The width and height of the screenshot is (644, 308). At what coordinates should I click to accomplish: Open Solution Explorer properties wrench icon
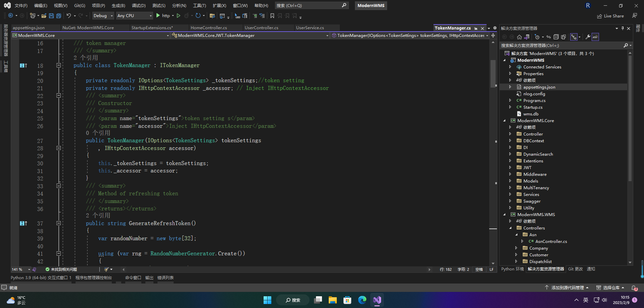point(588,37)
